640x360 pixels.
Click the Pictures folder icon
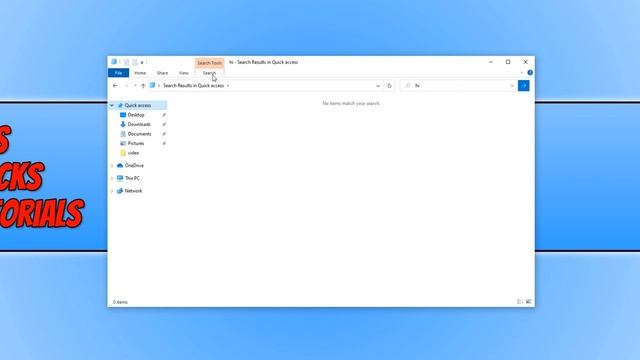click(123, 143)
